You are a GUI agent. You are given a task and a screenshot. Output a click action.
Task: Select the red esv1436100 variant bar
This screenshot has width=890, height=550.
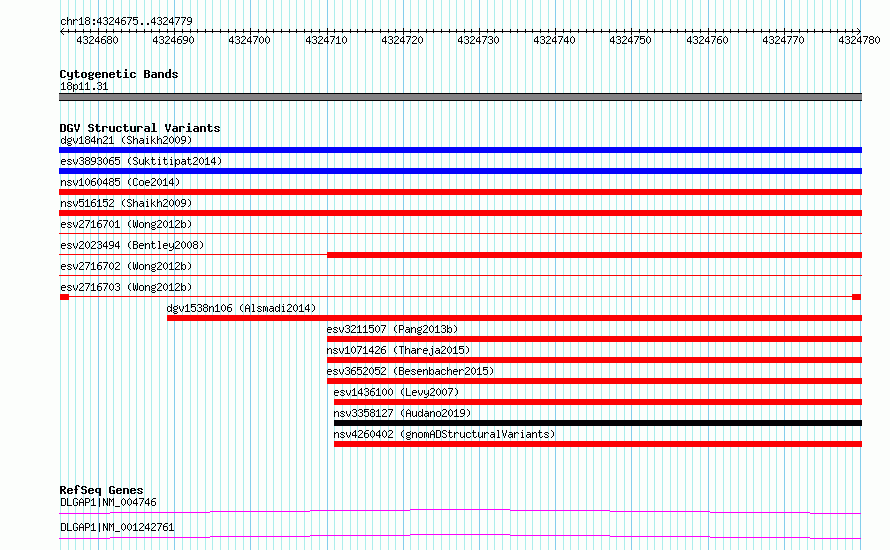598,402
